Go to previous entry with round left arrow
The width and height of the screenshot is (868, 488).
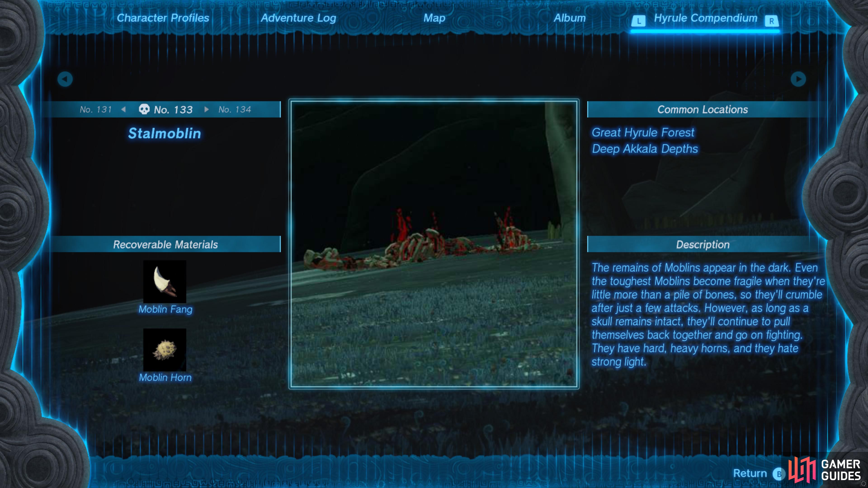click(x=65, y=79)
